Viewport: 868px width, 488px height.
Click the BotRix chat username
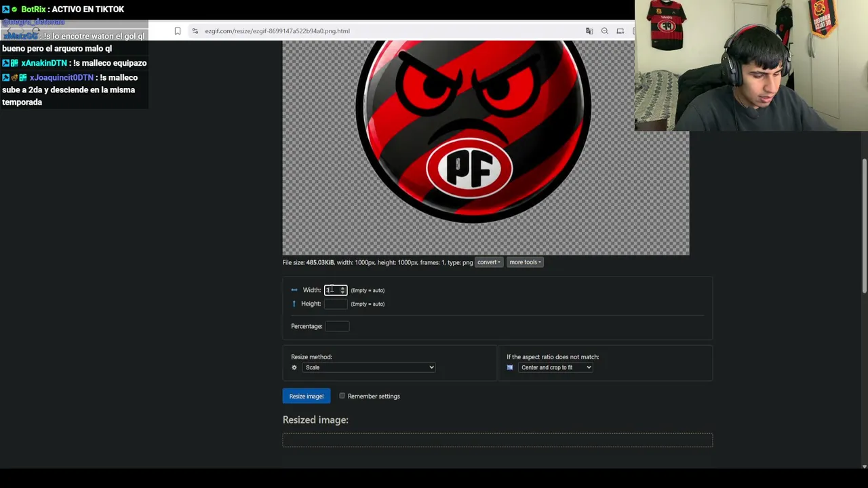pos(33,9)
